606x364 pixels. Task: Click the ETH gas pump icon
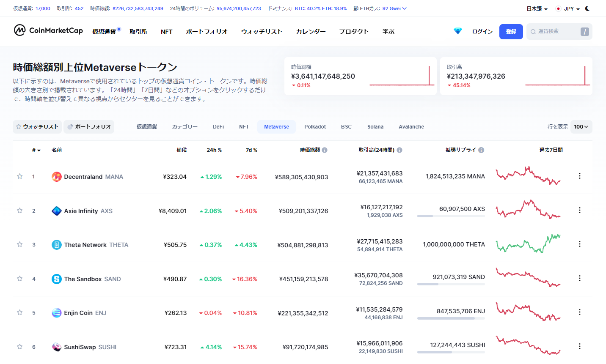point(356,8)
